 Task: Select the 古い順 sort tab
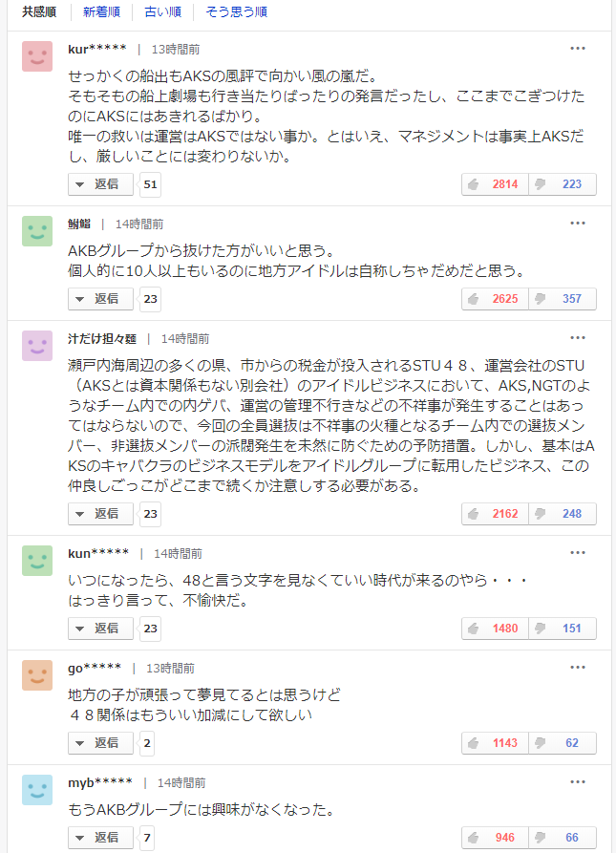pos(162,11)
